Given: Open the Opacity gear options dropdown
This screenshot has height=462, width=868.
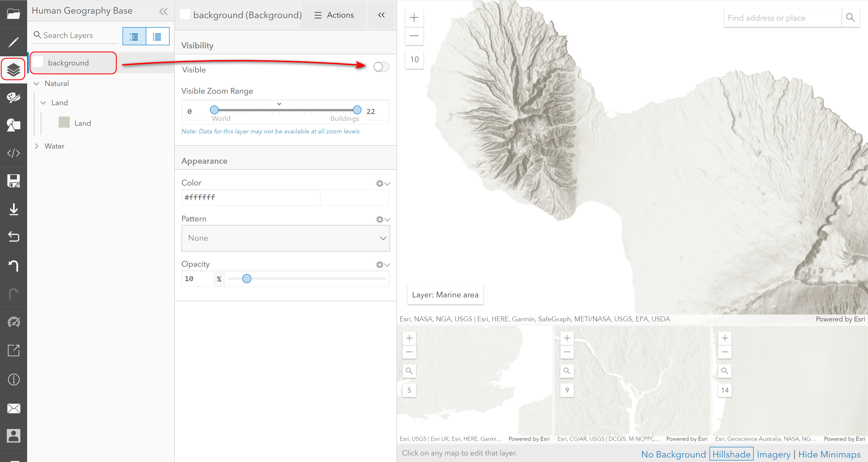Looking at the screenshot, I should tap(383, 265).
